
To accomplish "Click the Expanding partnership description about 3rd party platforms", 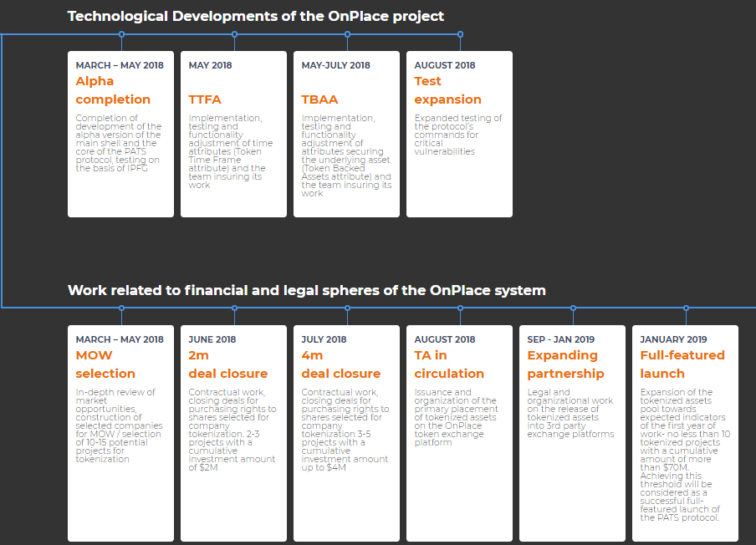I will pyautogui.click(x=570, y=413).
